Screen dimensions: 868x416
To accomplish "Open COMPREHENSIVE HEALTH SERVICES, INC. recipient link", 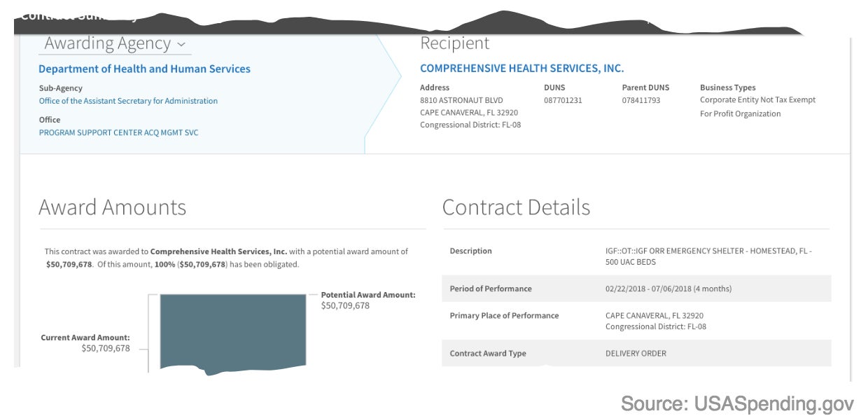I will [x=521, y=69].
